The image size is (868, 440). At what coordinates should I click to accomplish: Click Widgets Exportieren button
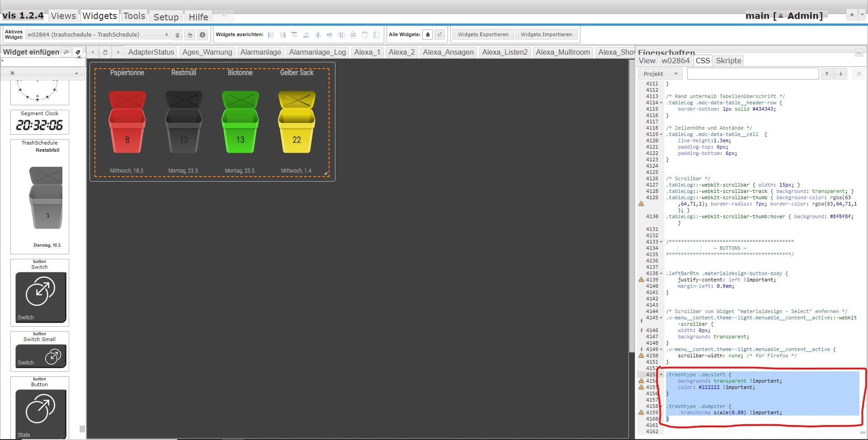point(483,34)
